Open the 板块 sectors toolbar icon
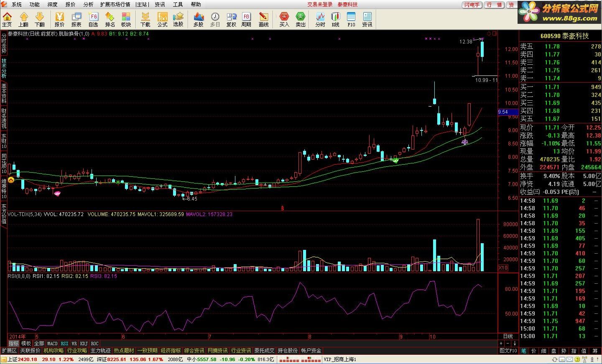 [126, 19]
